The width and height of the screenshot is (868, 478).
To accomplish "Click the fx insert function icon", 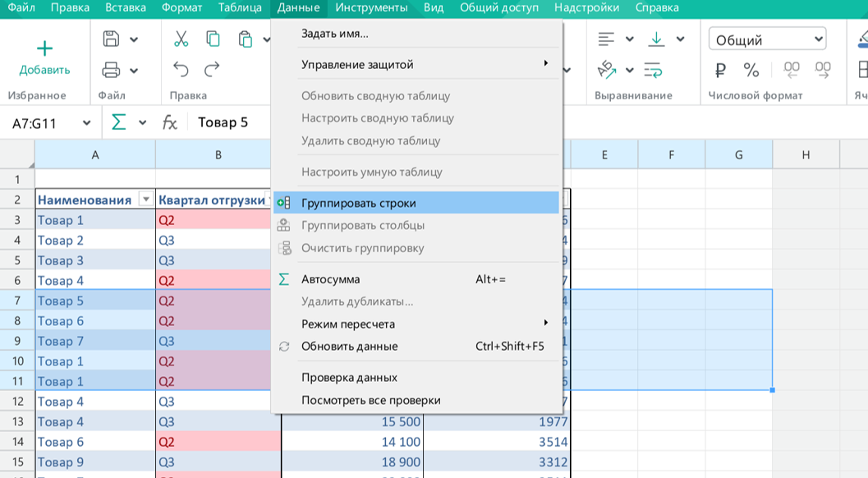I will [169, 122].
